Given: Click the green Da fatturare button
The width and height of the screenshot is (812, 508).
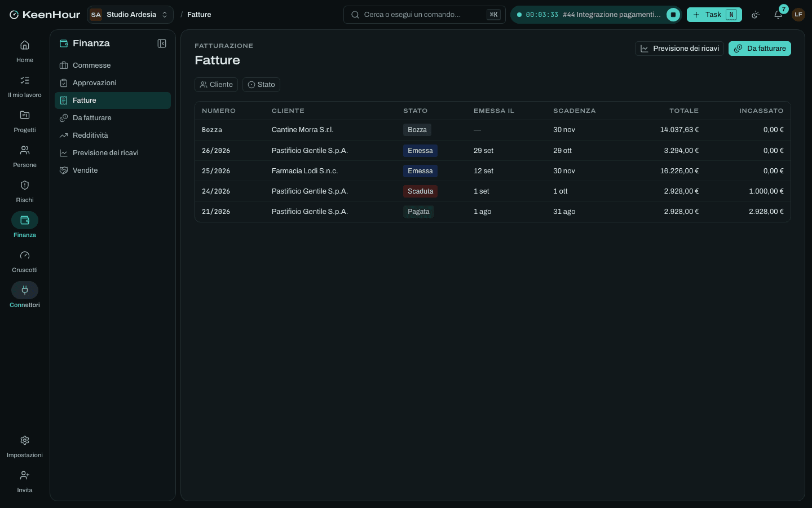Looking at the screenshot, I should pyautogui.click(x=760, y=49).
